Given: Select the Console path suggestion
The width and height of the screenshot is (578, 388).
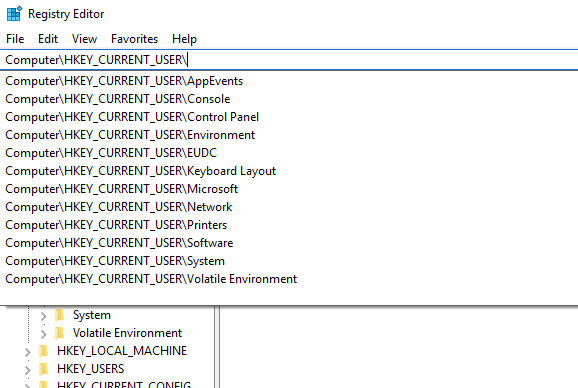Looking at the screenshot, I should pyautogui.click(x=289, y=99).
